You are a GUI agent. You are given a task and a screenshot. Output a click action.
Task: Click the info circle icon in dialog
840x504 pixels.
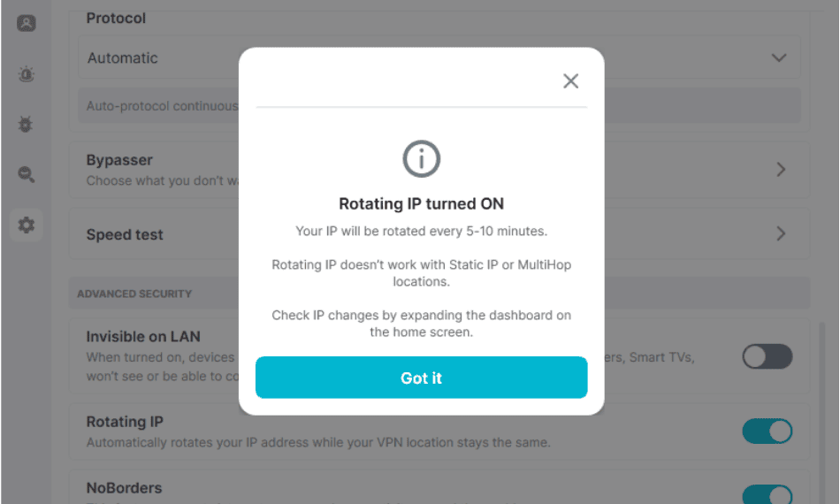(x=421, y=159)
